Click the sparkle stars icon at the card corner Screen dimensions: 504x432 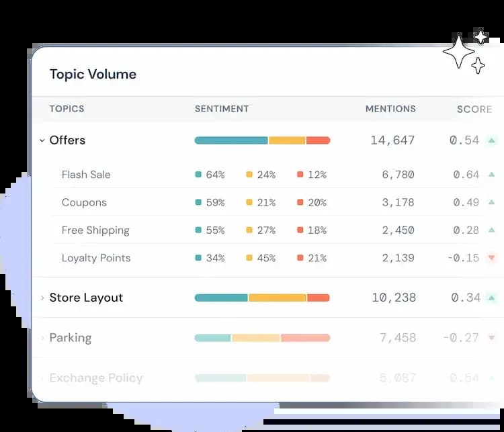point(465,52)
